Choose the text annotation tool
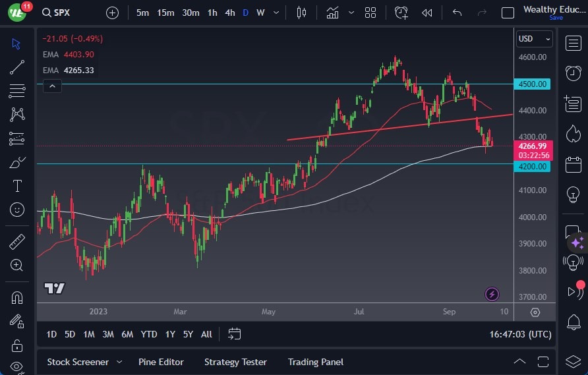The height and width of the screenshot is (375, 588). click(17, 186)
